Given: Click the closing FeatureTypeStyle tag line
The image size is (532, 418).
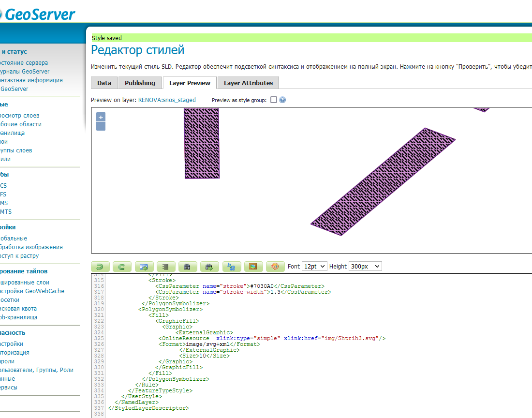Looking at the screenshot, I should 160,390.
